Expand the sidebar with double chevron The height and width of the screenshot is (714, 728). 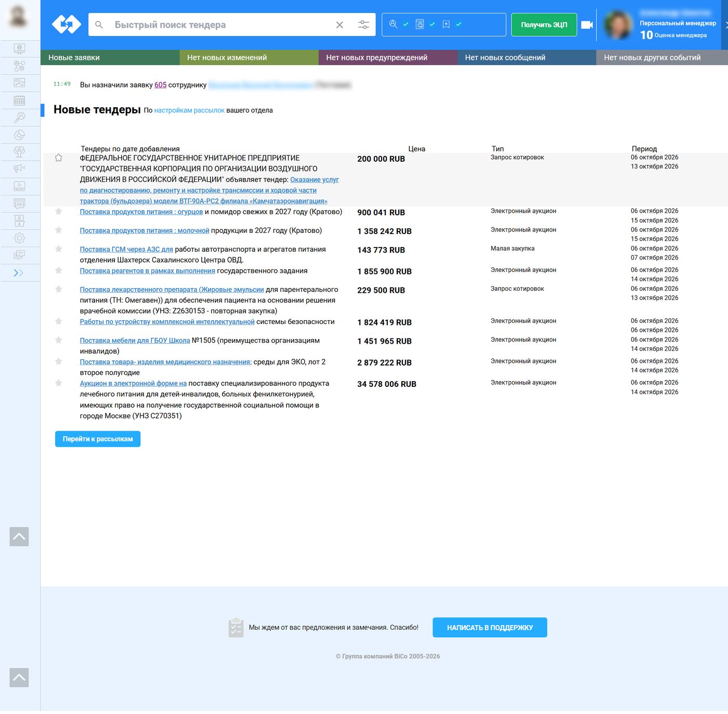pos(19,272)
